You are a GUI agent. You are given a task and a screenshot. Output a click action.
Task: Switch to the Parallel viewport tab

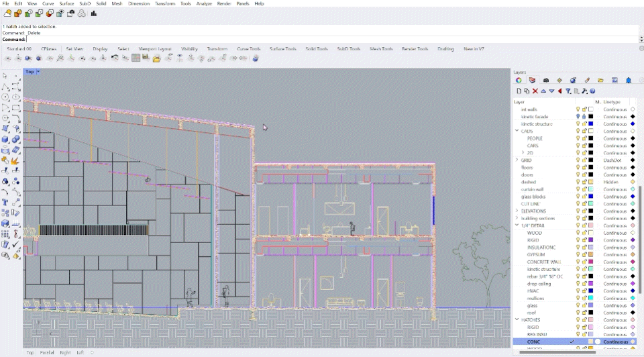point(47,352)
